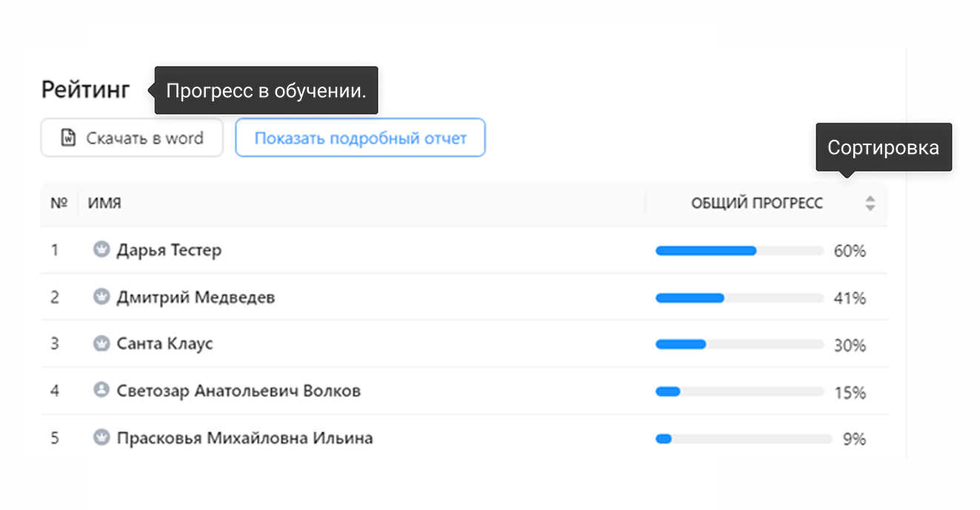
Task: Click crown avatar icon beside Санта Клаус
Action: click(101, 343)
